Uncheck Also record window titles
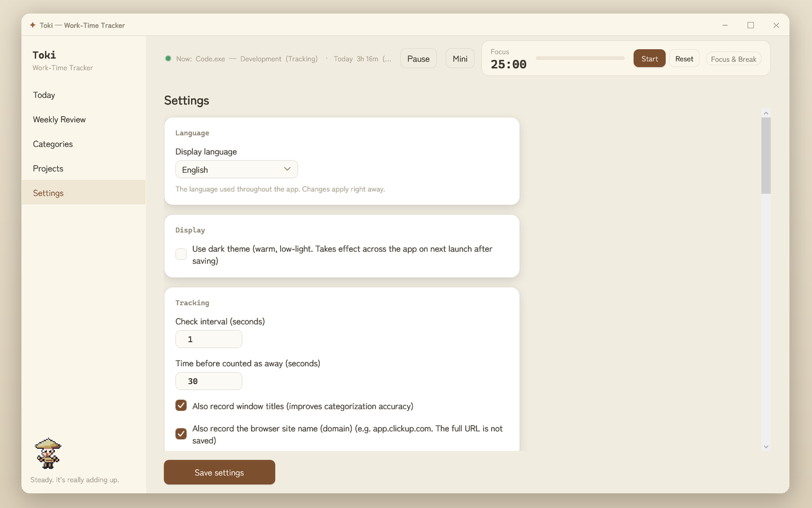The image size is (812, 508). tap(181, 406)
